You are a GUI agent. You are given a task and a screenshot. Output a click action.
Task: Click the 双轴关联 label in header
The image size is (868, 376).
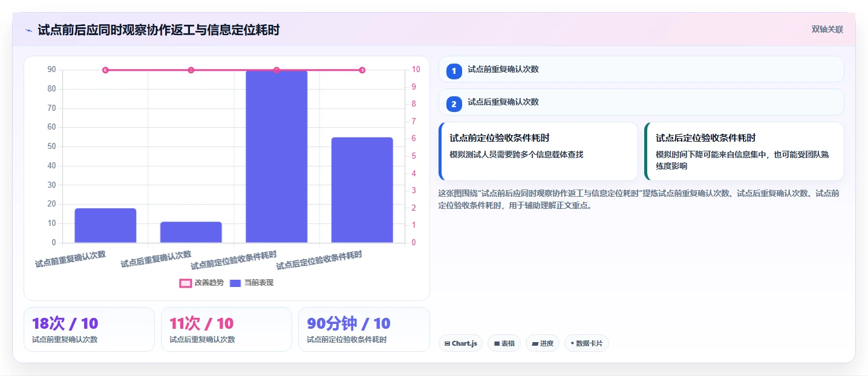(827, 29)
